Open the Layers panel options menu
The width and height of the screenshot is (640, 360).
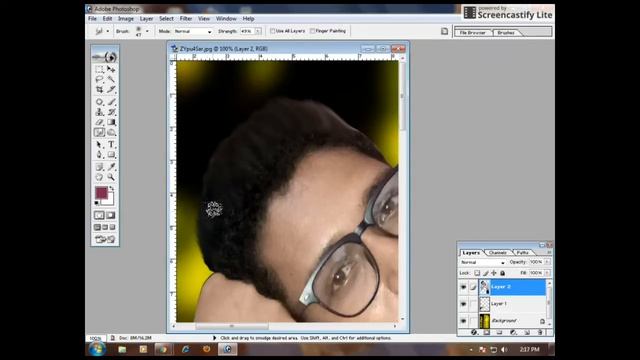tap(549, 253)
